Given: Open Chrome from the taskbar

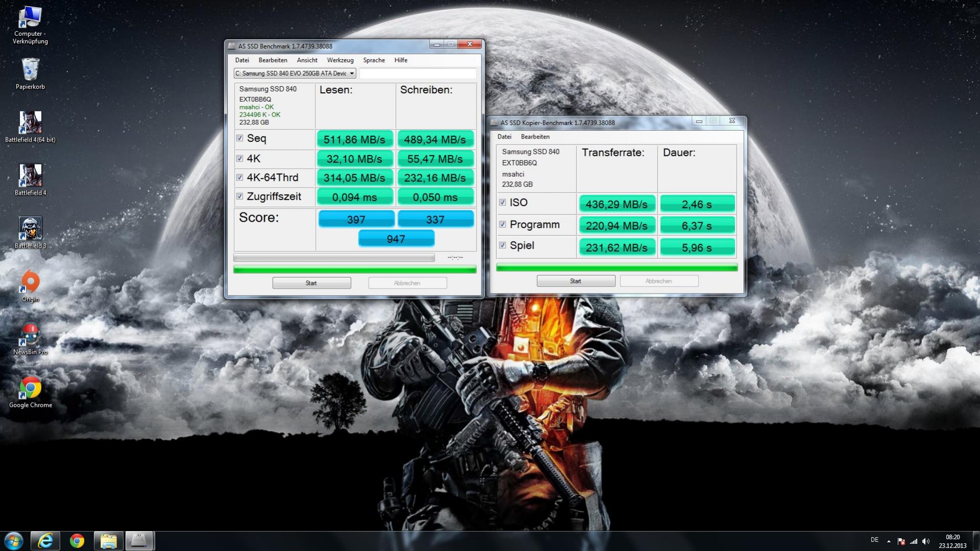Looking at the screenshot, I should point(77,541).
